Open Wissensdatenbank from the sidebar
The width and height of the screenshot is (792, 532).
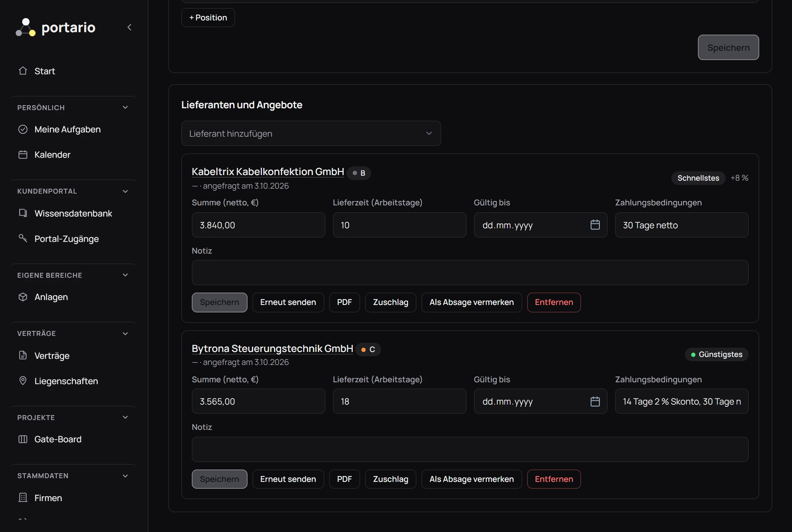[73, 213]
